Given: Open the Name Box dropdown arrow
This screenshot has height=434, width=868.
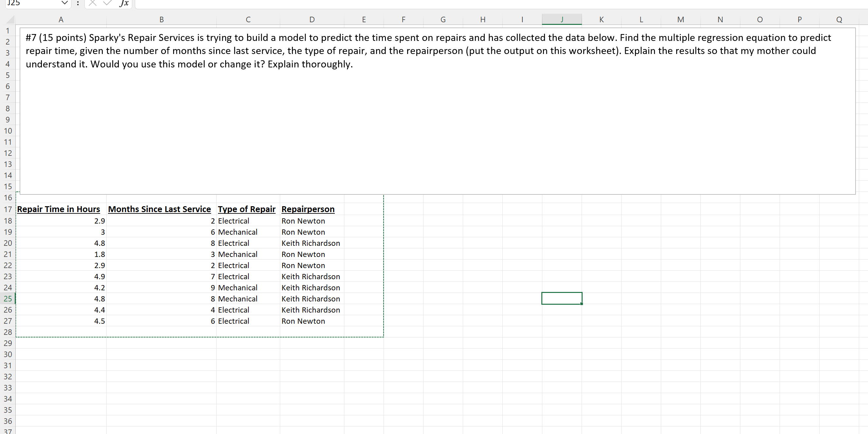Looking at the screenshot, I should [x=65, y=3].
